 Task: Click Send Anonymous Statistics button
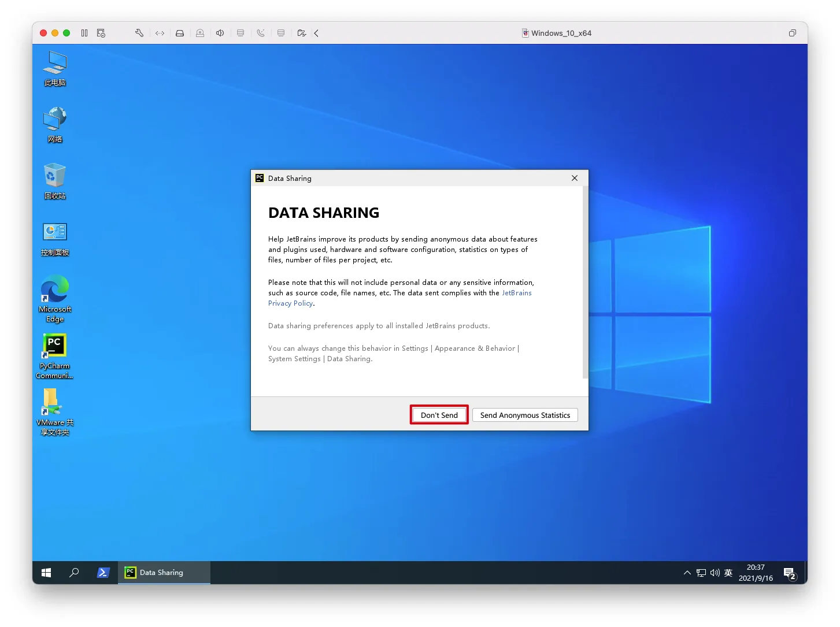525,415
